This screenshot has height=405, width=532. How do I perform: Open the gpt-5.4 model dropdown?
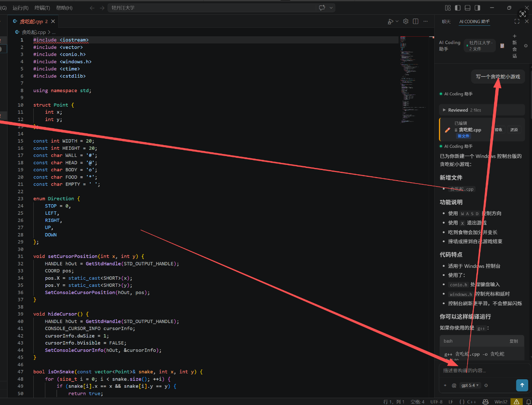(x=470, y=385)
